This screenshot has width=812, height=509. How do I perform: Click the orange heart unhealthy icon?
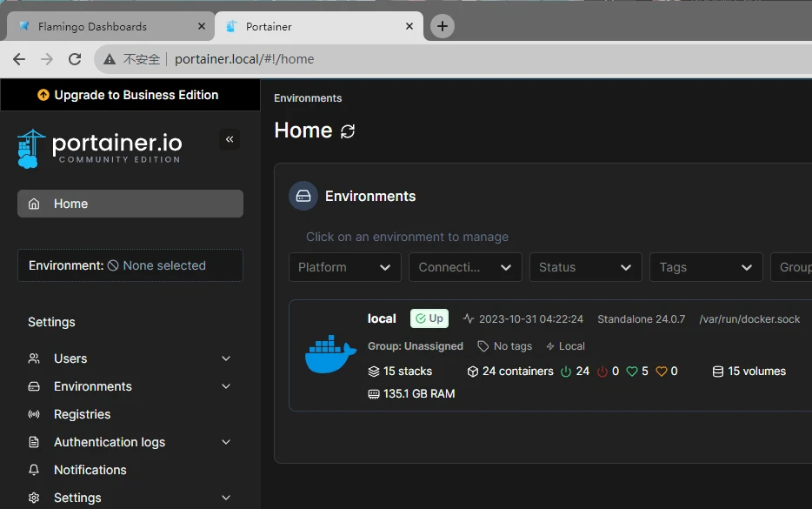click(662, 372)
